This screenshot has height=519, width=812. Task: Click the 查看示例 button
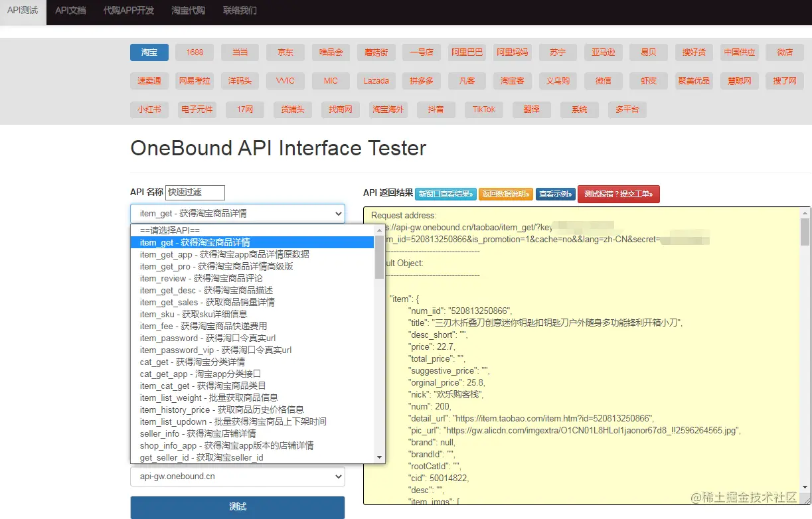tap(556, 194)
